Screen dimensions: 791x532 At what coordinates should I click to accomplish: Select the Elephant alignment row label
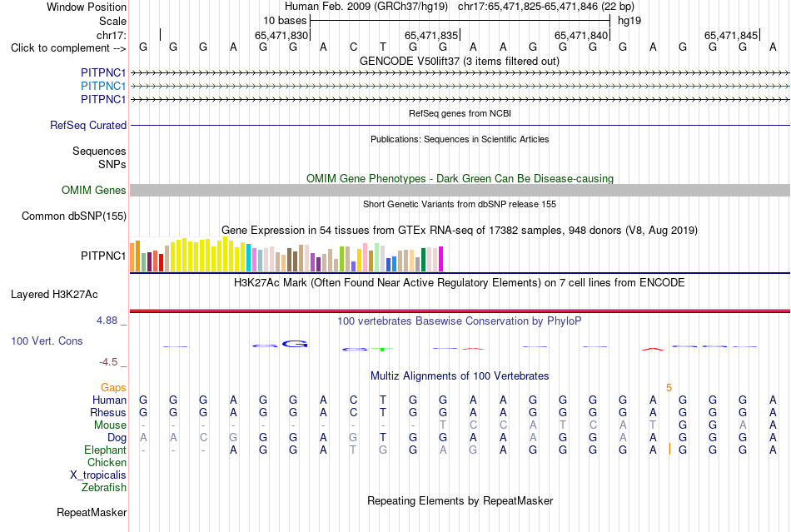coord(105,450)
